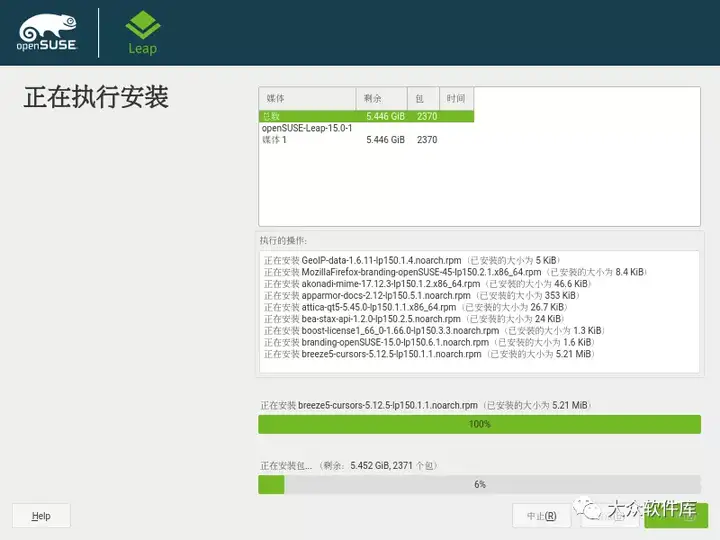The width and height of the screenshot is (720, 540).
Task: Click the boost-license1_66_0 log line
Action: click(434, 331)
